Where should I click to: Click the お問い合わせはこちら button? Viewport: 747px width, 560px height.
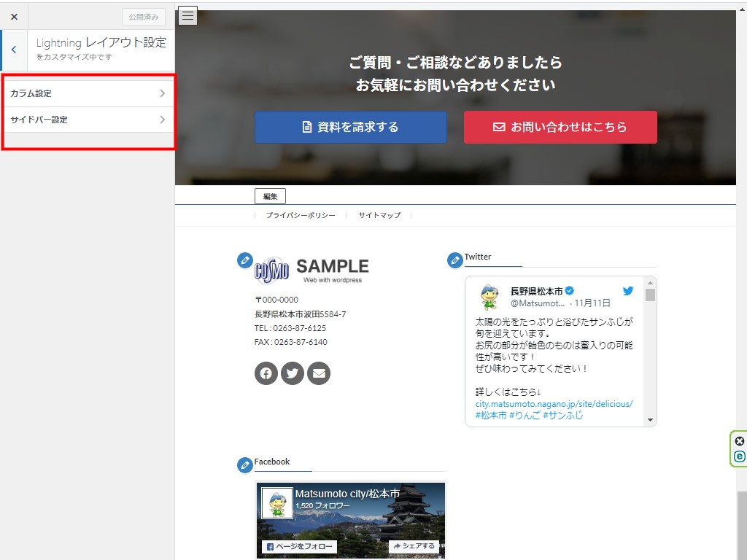point(560,127)
